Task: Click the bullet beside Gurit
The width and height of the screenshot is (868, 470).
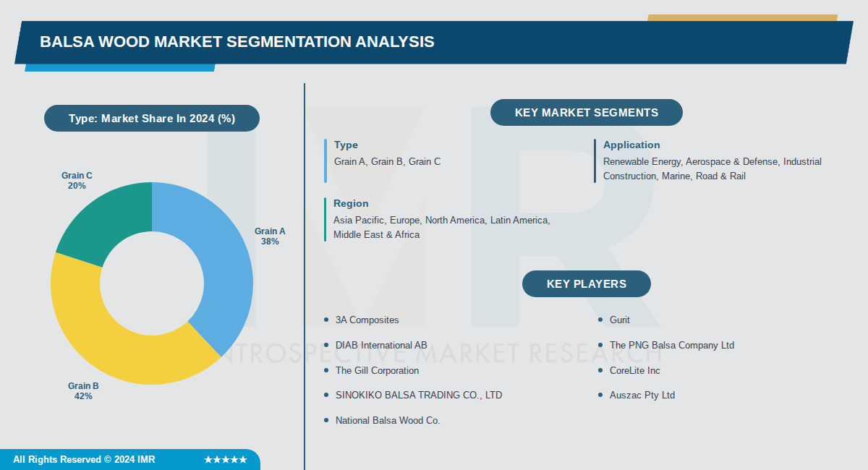Action: point(600,320)
